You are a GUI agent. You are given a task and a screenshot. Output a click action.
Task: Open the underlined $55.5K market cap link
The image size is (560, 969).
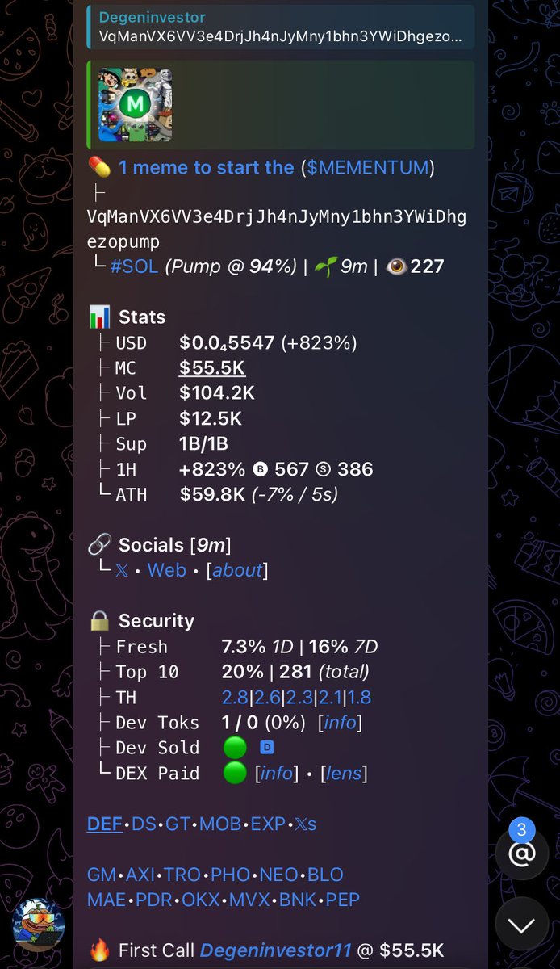212,368
